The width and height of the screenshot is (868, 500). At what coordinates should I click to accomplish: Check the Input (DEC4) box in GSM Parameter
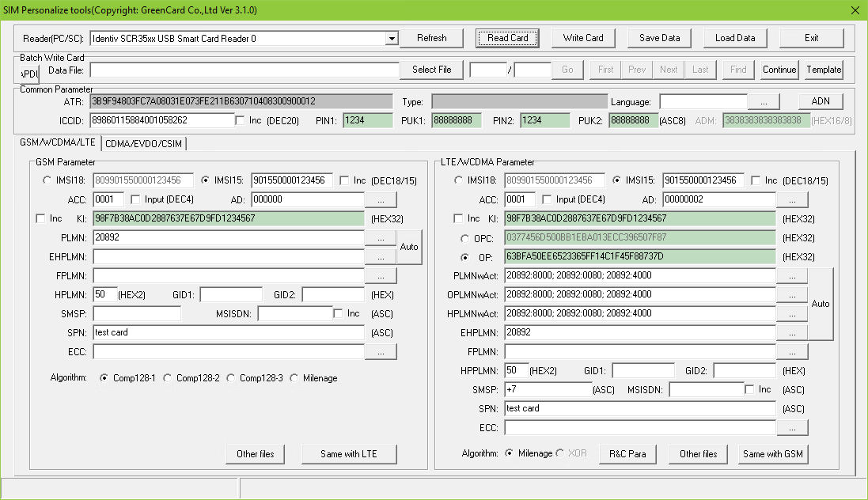pyautogui.click(x=135, y=199)
